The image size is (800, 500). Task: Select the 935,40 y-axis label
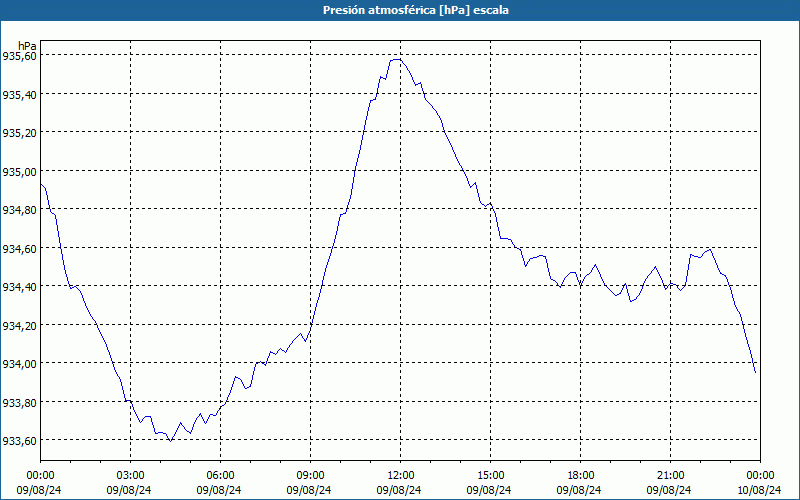click(x=19, y=94)
